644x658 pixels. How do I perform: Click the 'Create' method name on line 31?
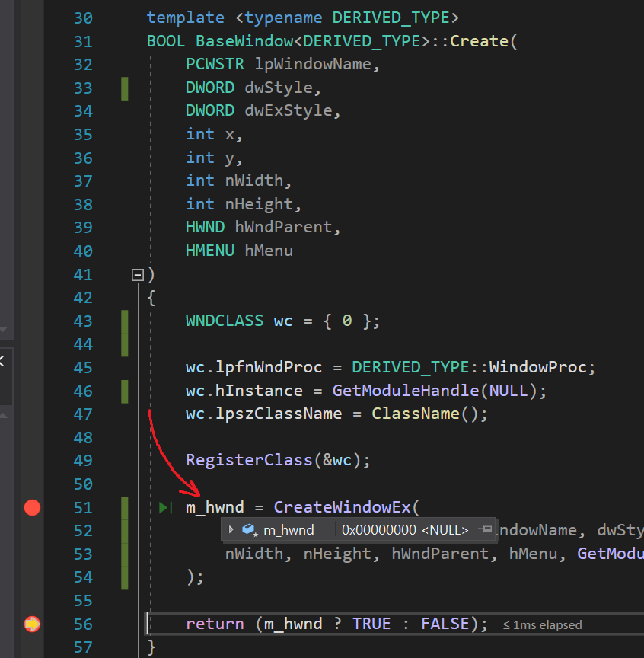[479, 41]
